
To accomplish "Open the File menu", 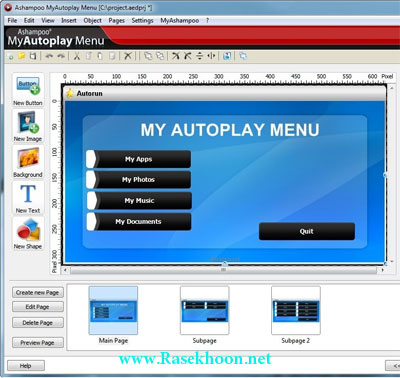I will pos(12,21).
